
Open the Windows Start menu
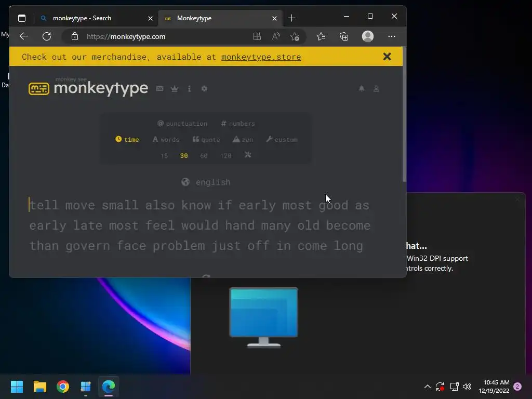click(17, 387)
